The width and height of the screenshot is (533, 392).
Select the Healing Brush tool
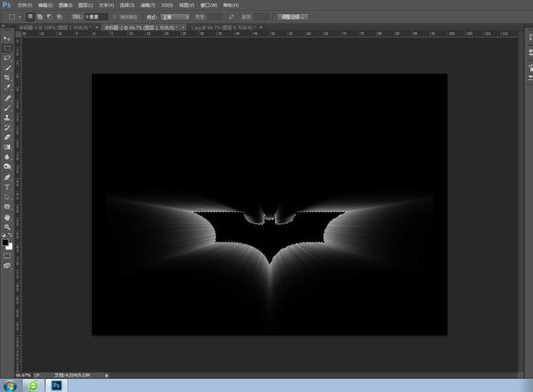click(6, 98)
